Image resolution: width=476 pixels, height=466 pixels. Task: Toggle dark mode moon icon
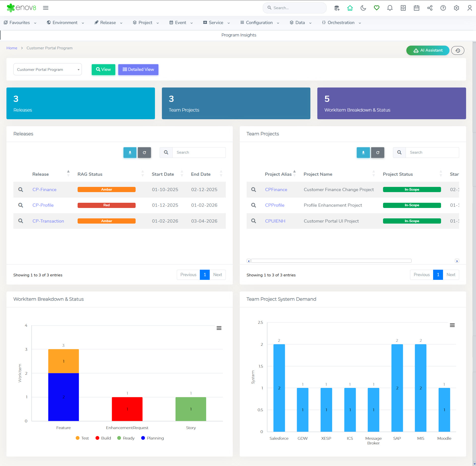pyautogui.click(x=363, y=8)
